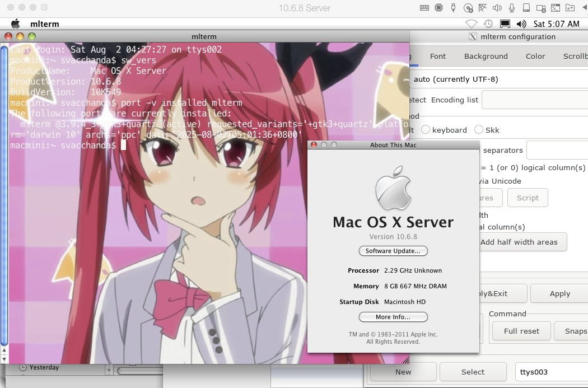Screen dimensions: 588x388
Task: Switch to the Color tab
Action: coord(535,56)
